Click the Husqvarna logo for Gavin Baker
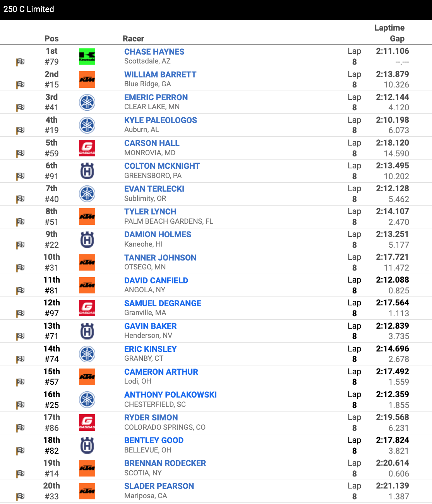This screenshot has width=432, height=504. 87,331
